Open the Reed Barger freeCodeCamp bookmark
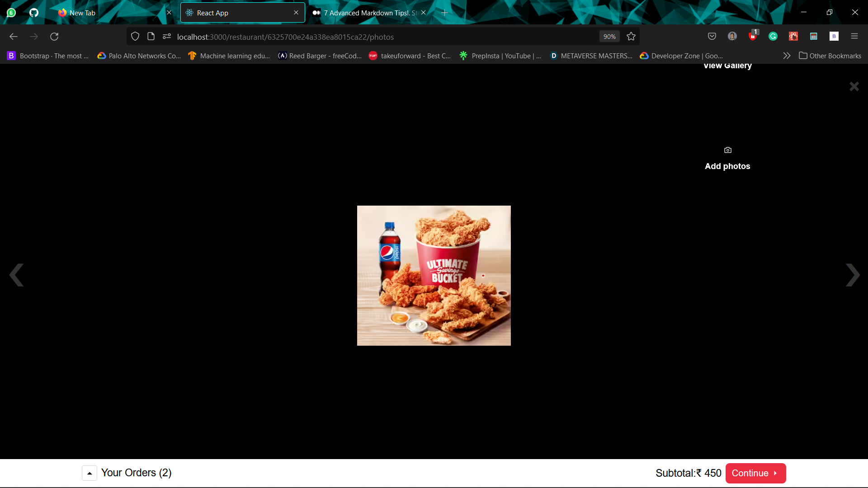This screenshot has height=488, width=868. (320, 56)
